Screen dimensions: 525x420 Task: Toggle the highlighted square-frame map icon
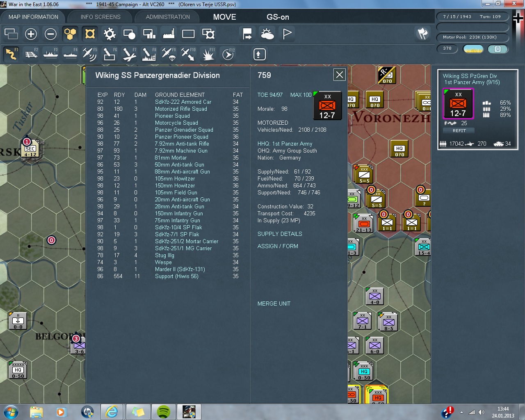90,34
